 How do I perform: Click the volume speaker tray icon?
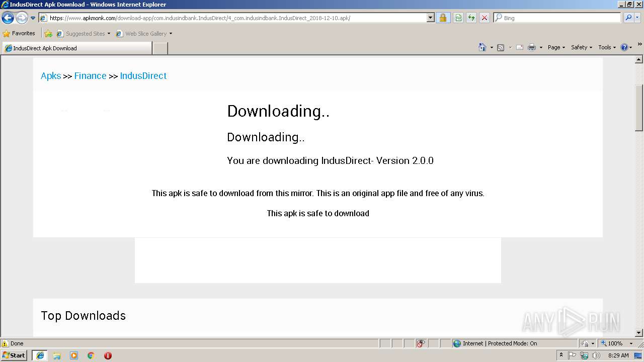click(x=596, y=355)
